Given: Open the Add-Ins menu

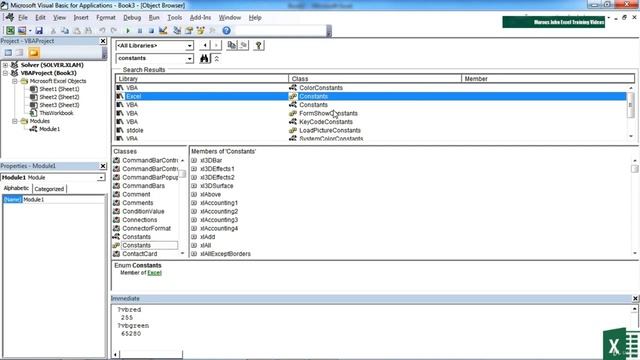Looking at the screenshot, I should [200, 18].
